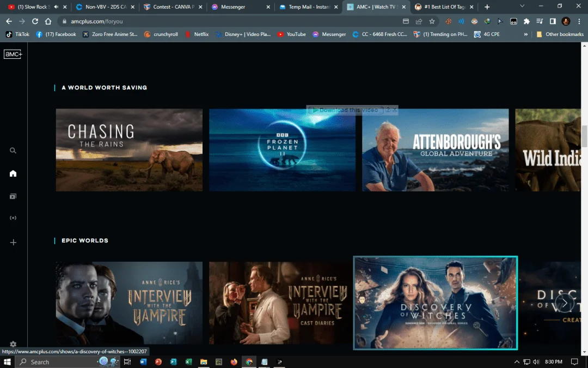Switch to Best List Of Tags tab
Screen dimensions: 588x368
tap(444, 7)
